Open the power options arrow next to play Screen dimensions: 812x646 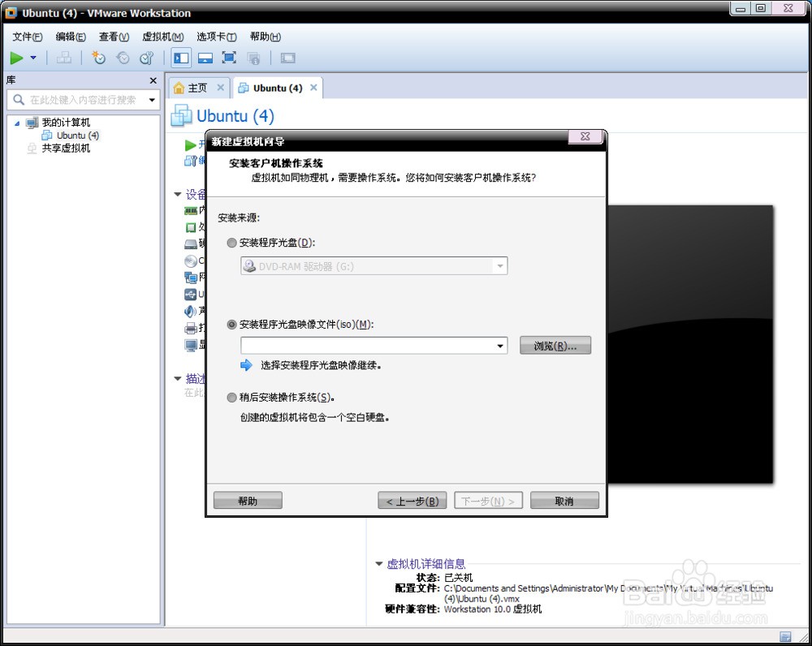tap(33, 58)
